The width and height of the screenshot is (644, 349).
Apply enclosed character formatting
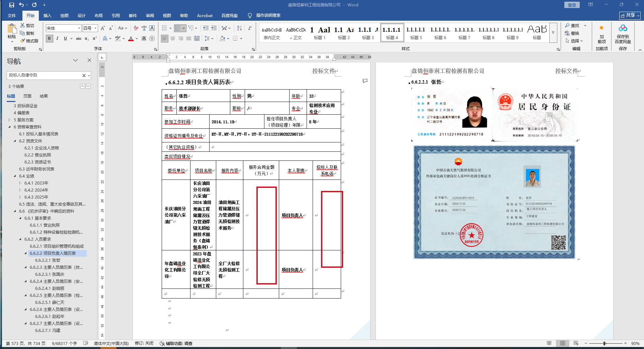152,38
